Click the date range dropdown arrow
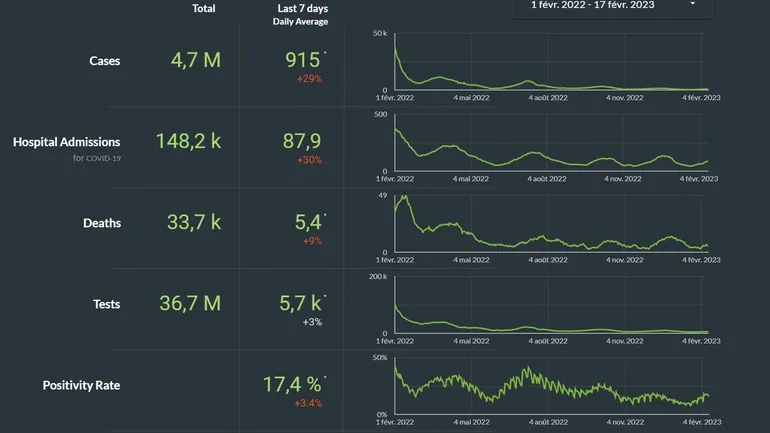 693,5
